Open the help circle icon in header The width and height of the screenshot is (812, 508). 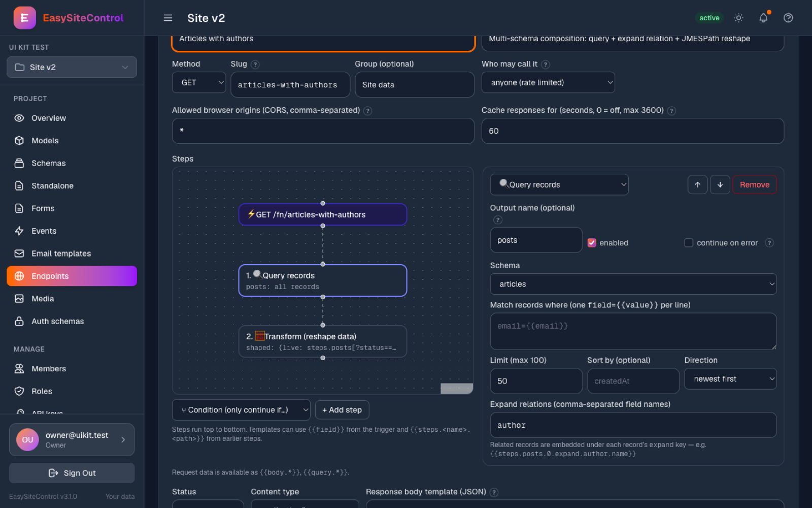[788, 18]
